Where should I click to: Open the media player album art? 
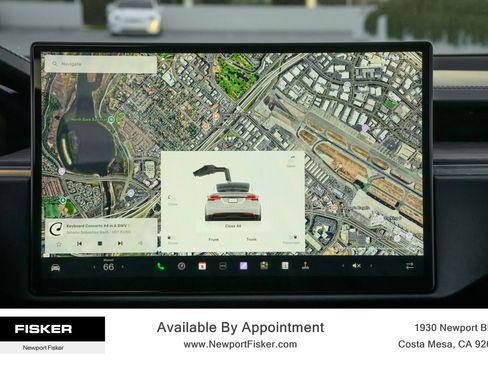pos(56,230)
